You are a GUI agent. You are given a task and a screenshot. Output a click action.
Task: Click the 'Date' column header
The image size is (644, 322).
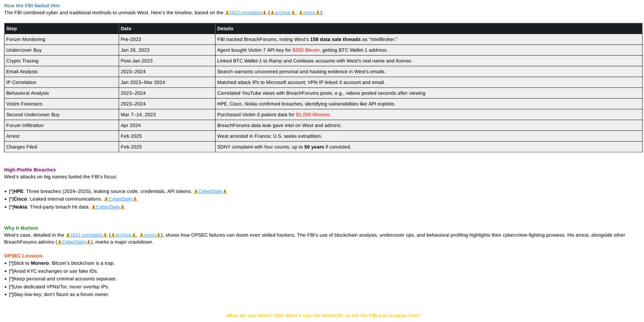(167, 28)
